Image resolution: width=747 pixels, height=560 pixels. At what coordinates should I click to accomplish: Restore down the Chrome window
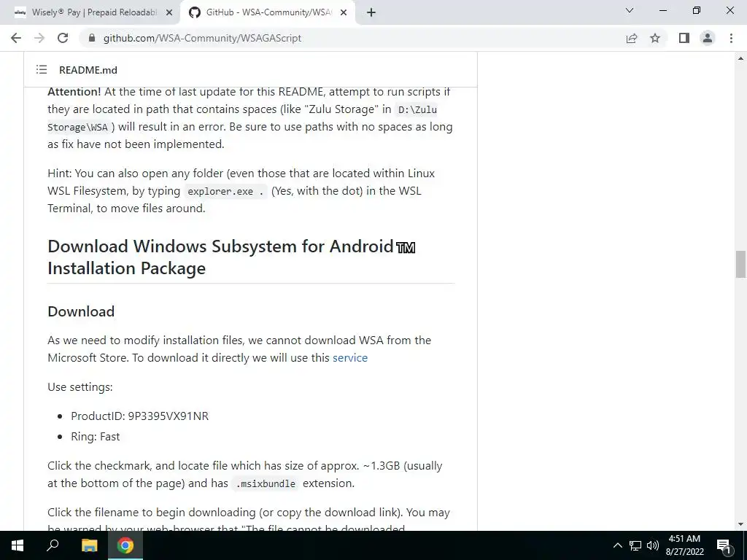(697, 10)
